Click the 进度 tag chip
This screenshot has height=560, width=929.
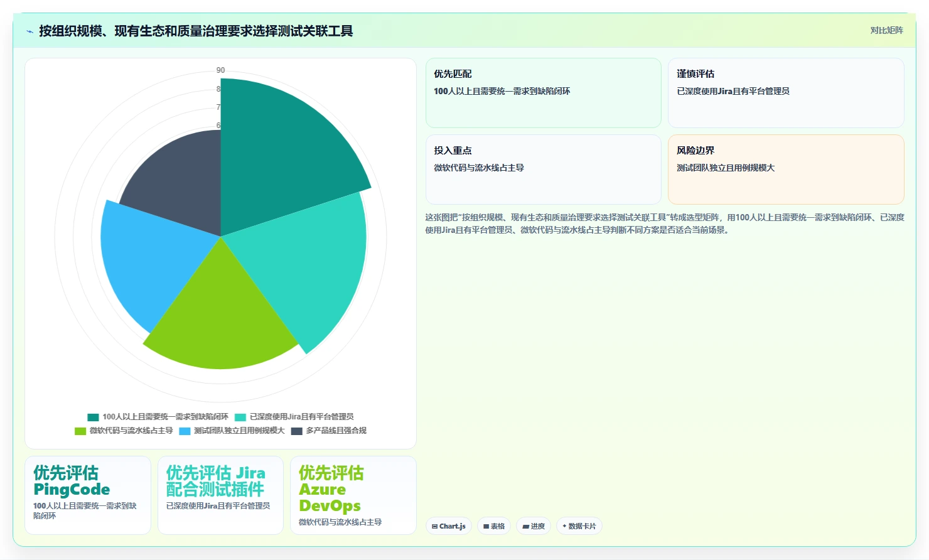(534, 526)
